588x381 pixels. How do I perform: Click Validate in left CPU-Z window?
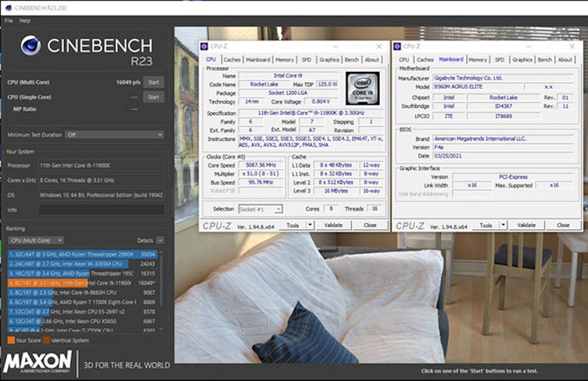tap(334, 225)
